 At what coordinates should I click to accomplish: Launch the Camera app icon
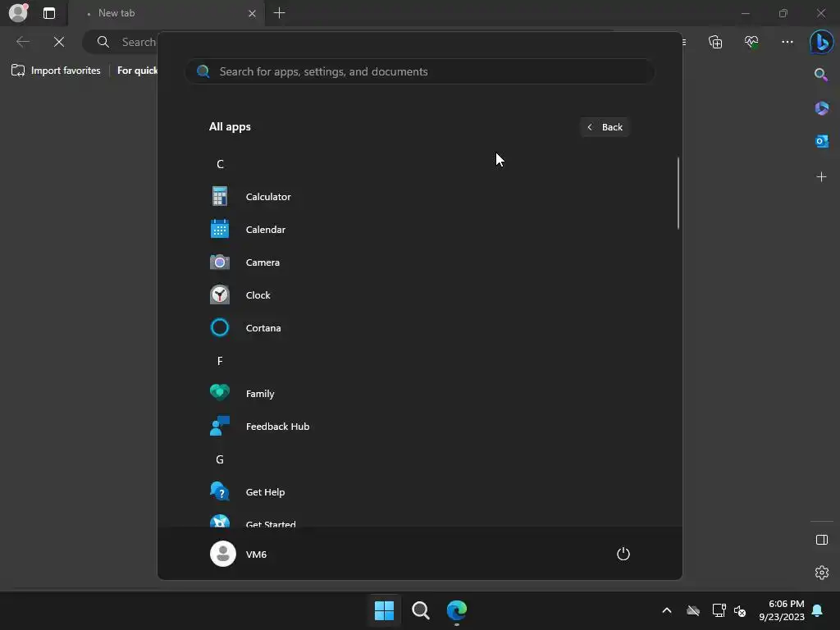(220, 262)
